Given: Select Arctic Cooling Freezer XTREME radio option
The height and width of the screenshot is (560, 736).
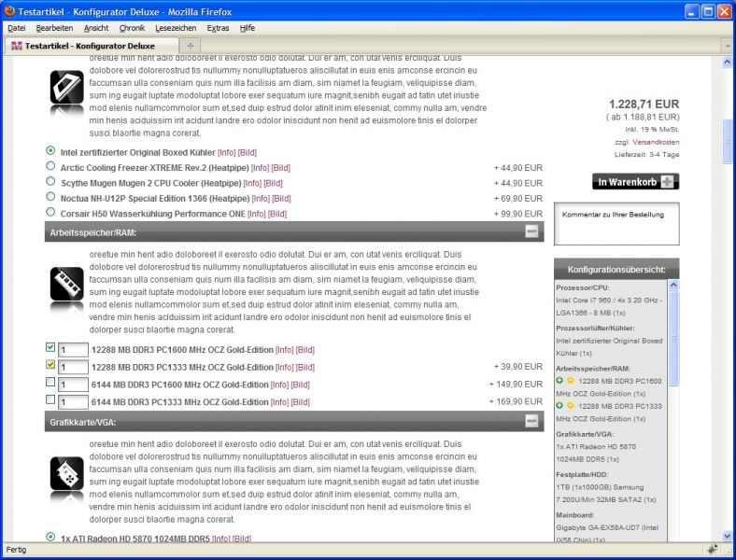Looking at the screenshot, I should tap(50, 165).
